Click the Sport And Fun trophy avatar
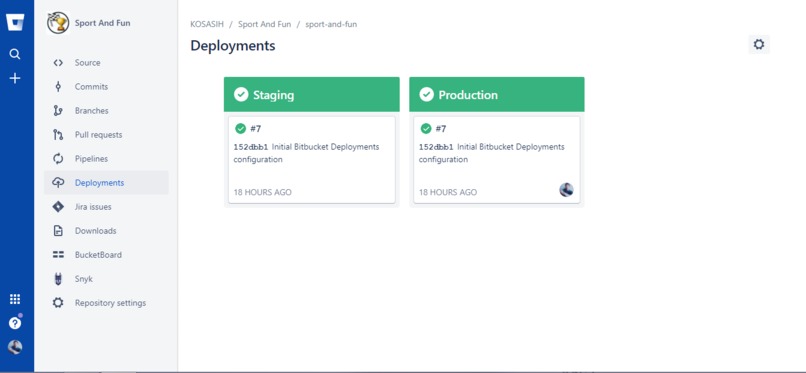This screenshot has width=806, height=373. tap(58, 23)
